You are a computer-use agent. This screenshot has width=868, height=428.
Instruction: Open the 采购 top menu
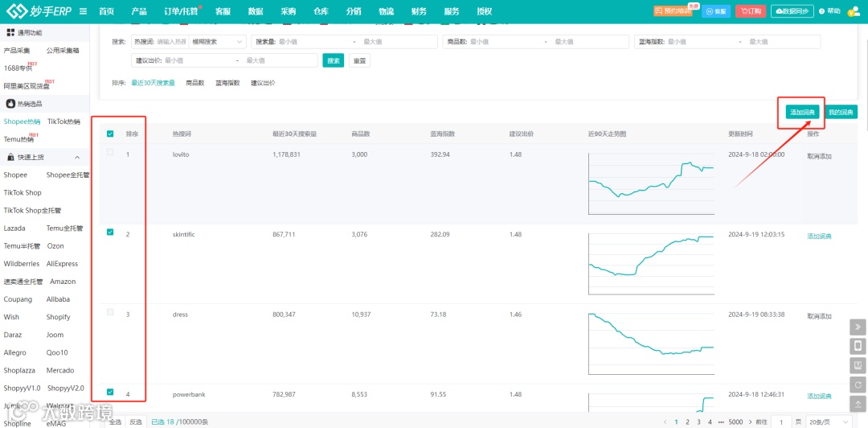pos(288,11)
